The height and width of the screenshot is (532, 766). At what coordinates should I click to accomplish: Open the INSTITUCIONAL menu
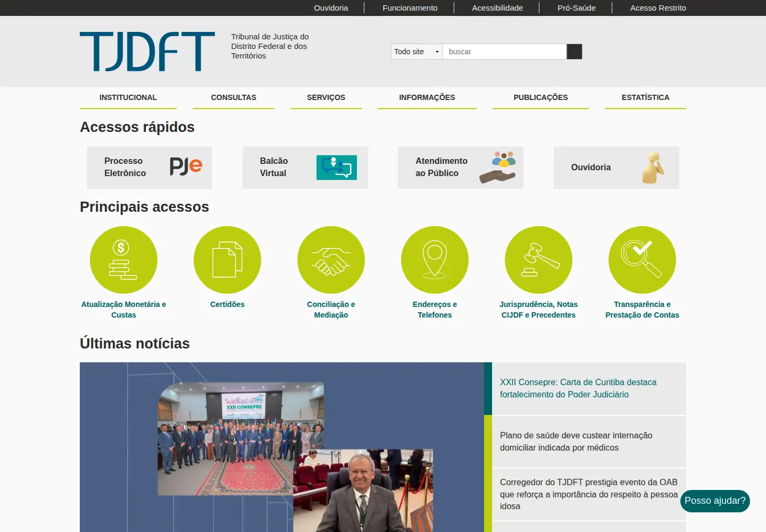128,97
